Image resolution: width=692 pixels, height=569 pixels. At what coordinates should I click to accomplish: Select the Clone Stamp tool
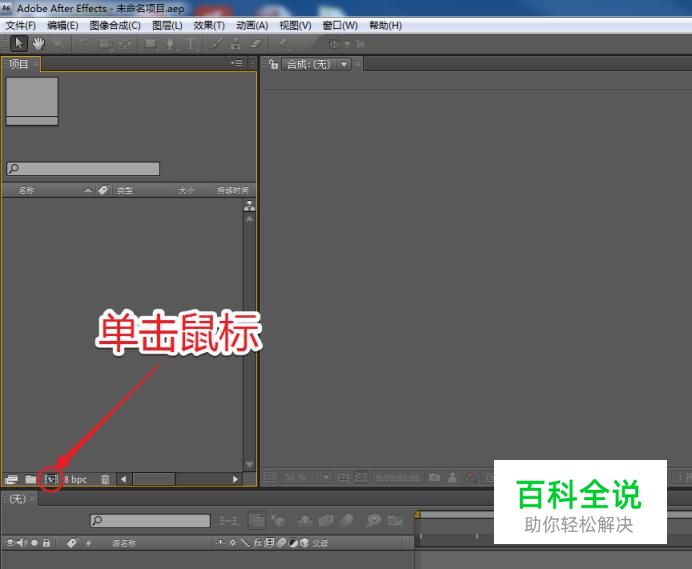[x=236, y=44]
